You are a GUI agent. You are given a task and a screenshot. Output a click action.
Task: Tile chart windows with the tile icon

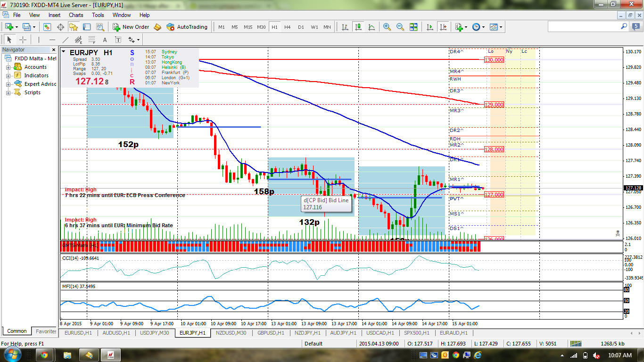tap(413, 27)
